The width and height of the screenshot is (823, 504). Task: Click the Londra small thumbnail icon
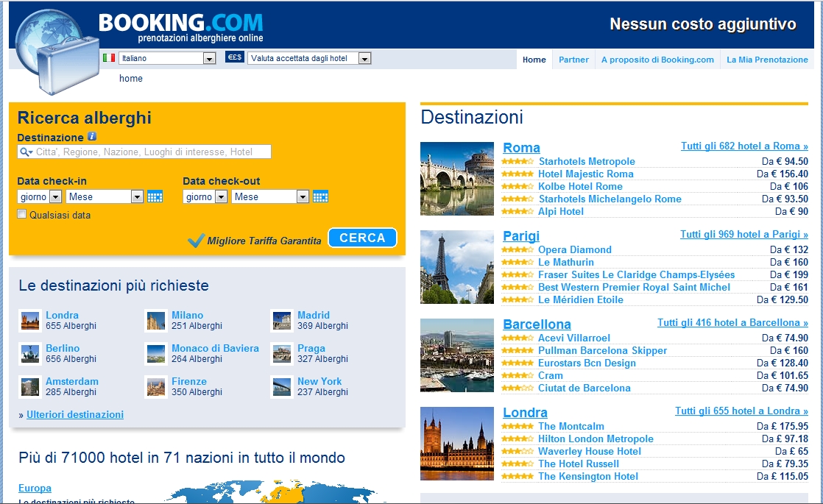tap(30, 321)
